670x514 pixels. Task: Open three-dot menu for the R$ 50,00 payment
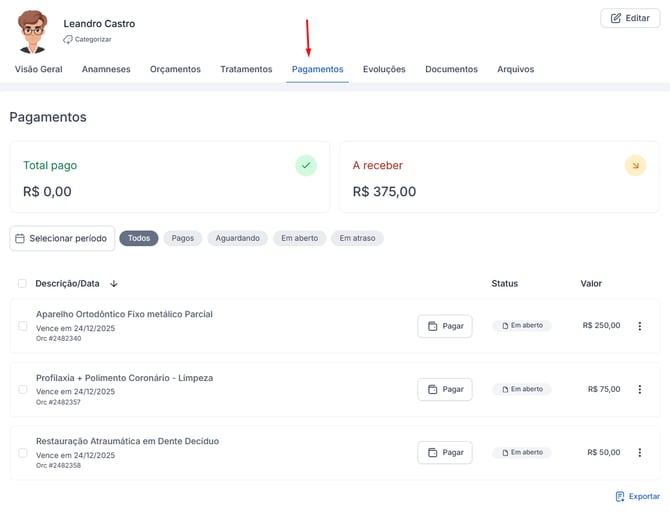pyautogui.click(x=640, y=452)
